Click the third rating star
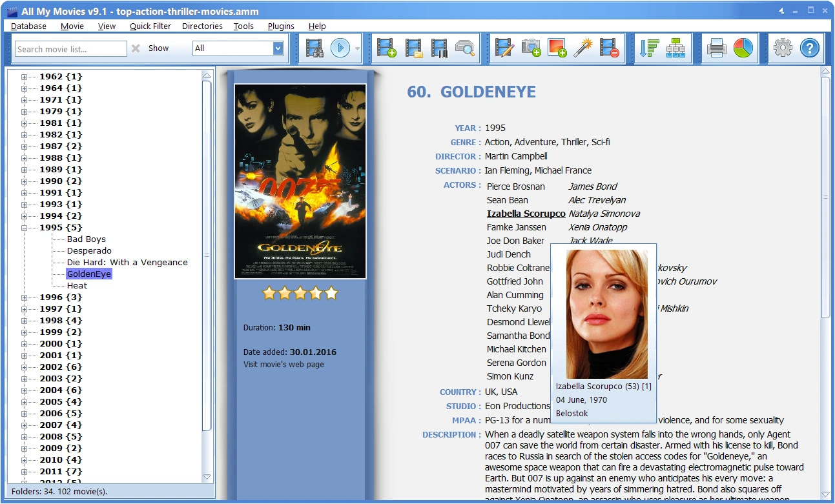Image resolution: width=835 pixels, height=504 pixels. pyautogui.click(x=300, y=294)
